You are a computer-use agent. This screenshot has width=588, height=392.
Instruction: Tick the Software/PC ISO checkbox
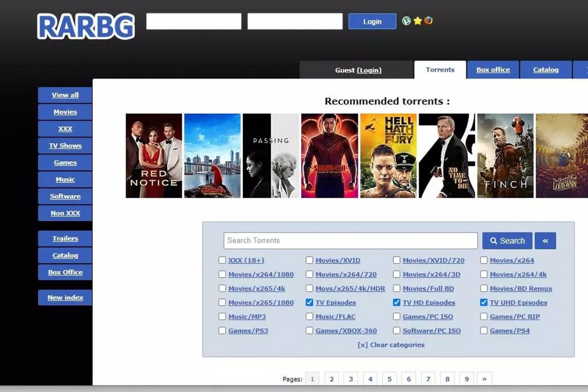[396, 331]
